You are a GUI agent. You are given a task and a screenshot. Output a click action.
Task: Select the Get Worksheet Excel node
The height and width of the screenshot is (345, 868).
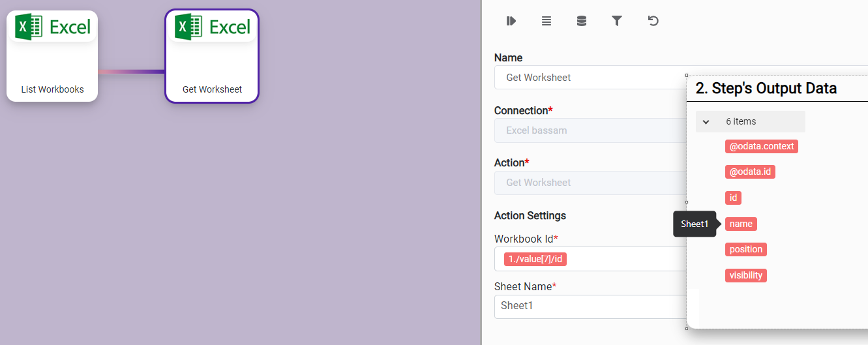[212, 56]
